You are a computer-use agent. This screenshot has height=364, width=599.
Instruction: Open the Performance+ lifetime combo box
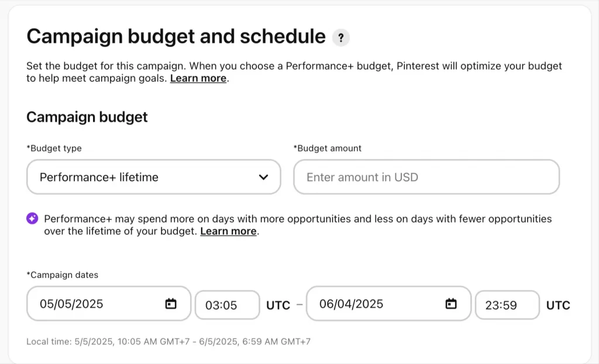coord(154,177)
